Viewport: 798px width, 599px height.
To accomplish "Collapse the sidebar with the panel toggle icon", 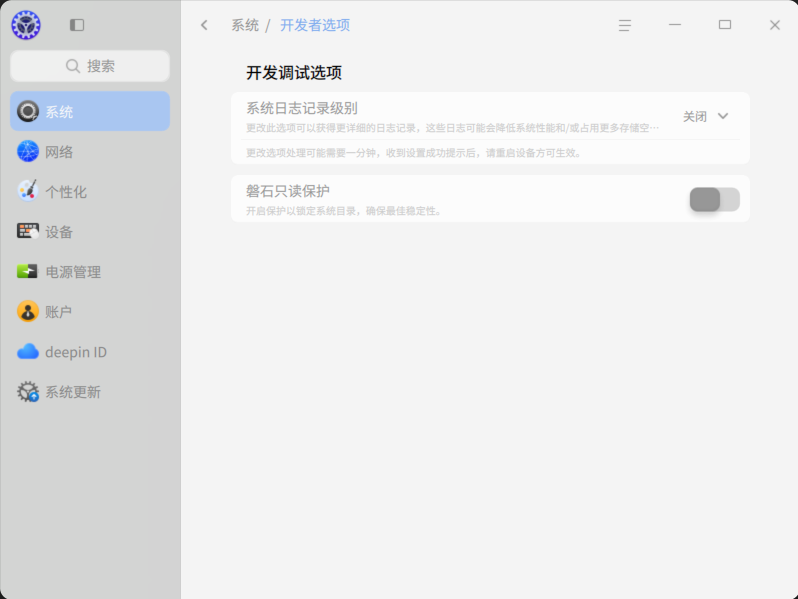I will pos(77,25).
